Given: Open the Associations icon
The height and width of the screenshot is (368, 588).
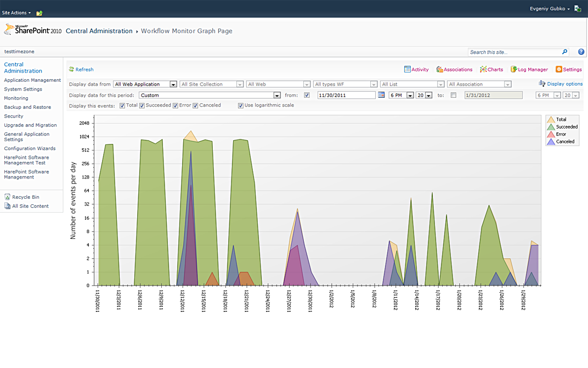Looking at the screenshot, I should coord(439,70).
